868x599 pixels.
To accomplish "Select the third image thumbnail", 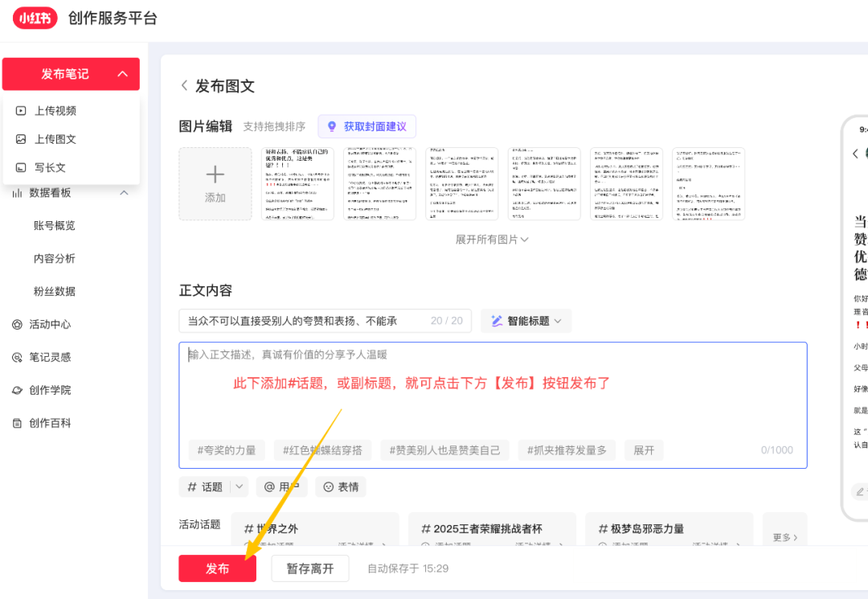I will pos(461,184).
